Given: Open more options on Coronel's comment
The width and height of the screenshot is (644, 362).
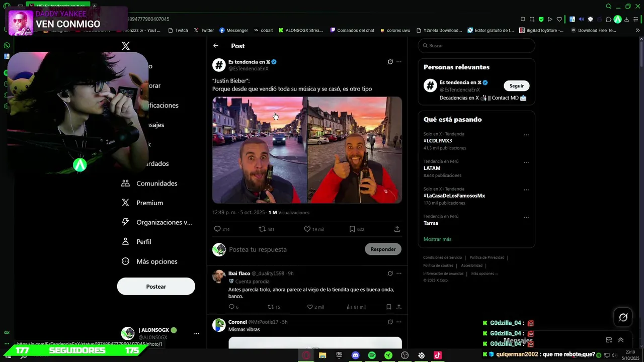Looking at the screenshot, I should 399,322.
